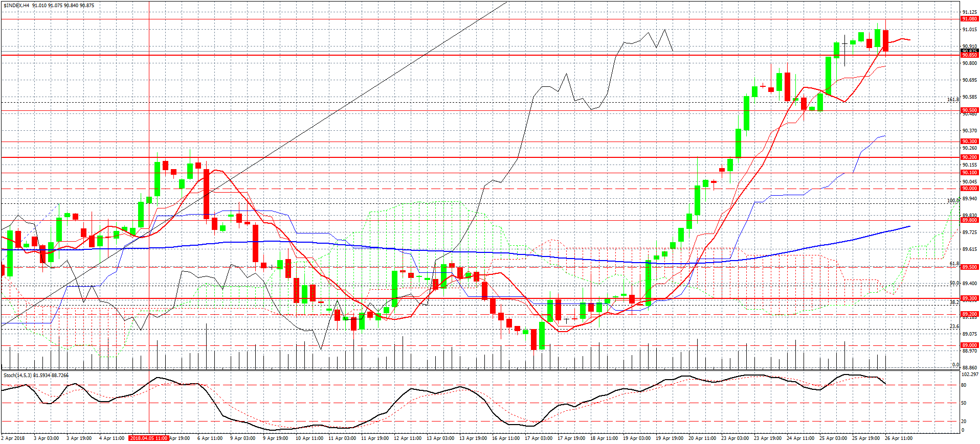Select the red 90.200 price level tag
980x444 pixels.
coord(970,157)
